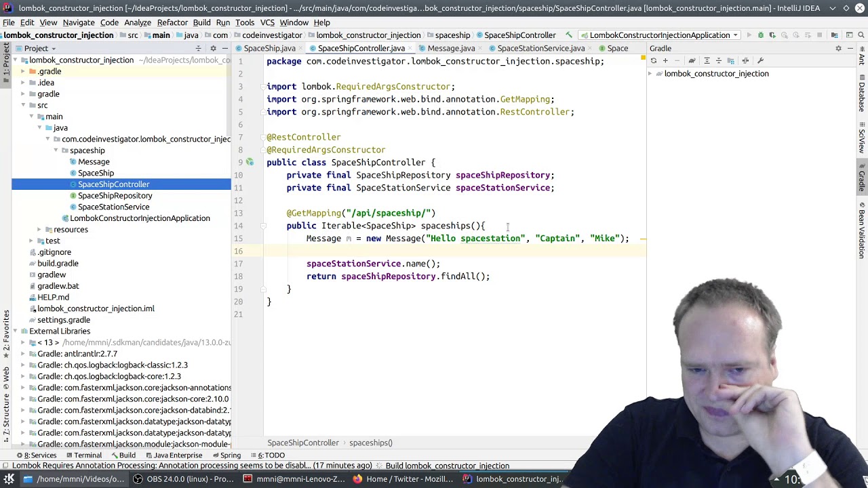Expand all nodes in the Gradle panel

(707, 61)
